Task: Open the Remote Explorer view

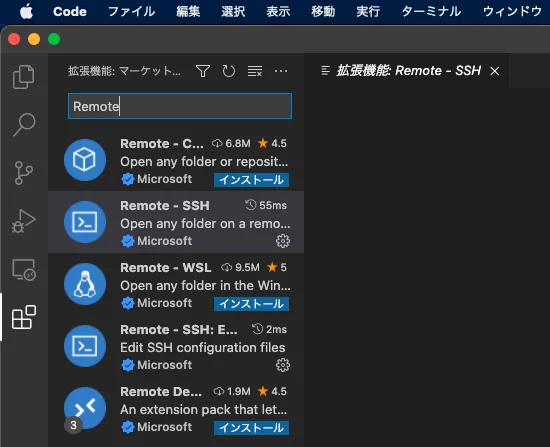Action: [24, 270]
